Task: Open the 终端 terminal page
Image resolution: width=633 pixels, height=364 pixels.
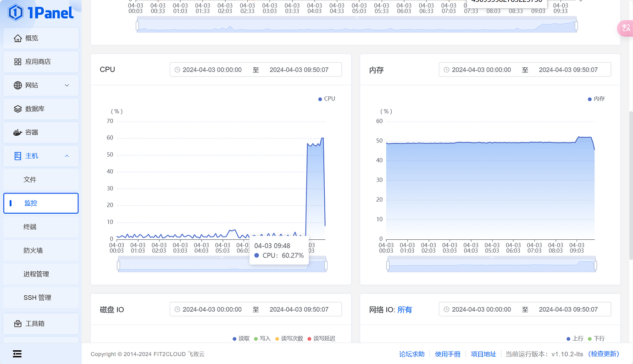Action: point(40,226)
